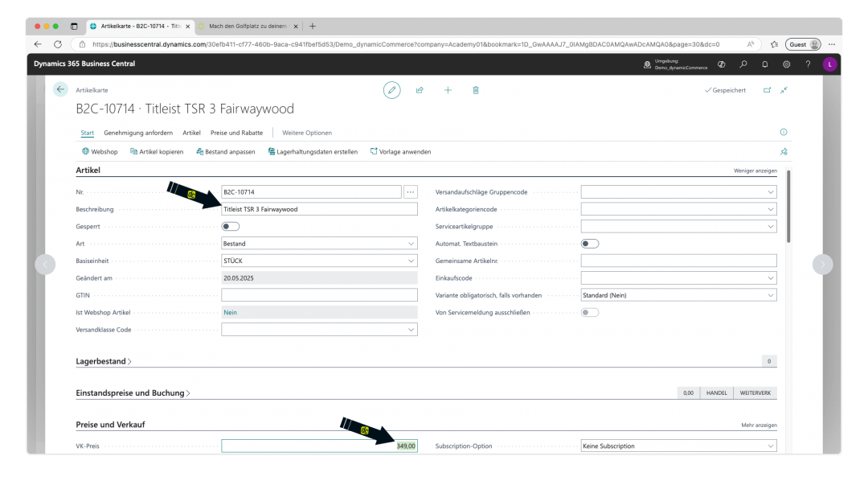Image resolution: width=868 pixels, height=489 pixels.
Task: Click the VK-Preis field 349,00
Action: coord(319,446)
